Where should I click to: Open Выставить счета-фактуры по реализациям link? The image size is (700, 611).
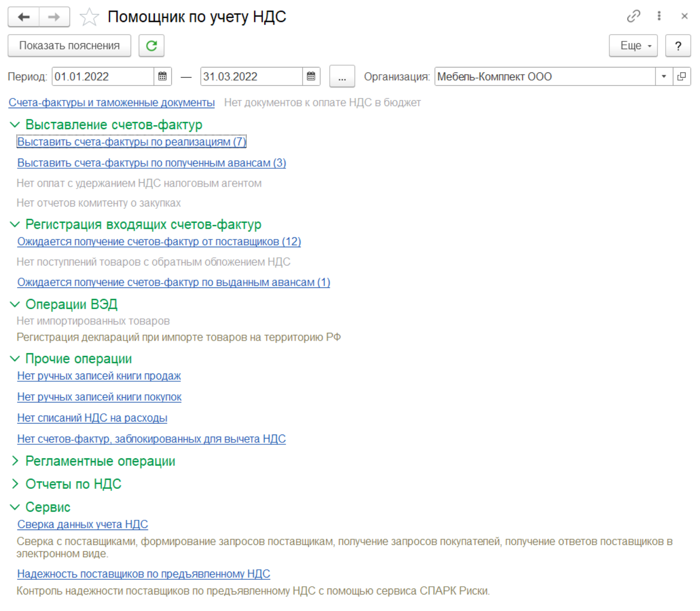click(131, 142)
